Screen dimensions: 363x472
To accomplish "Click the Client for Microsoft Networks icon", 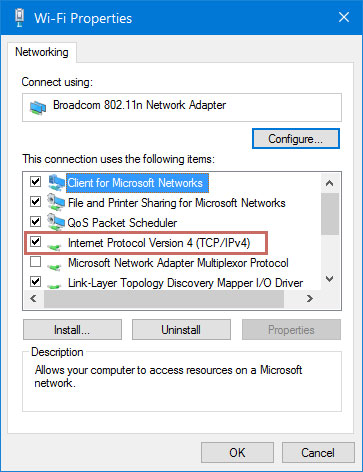I will (x=56, y=183).
